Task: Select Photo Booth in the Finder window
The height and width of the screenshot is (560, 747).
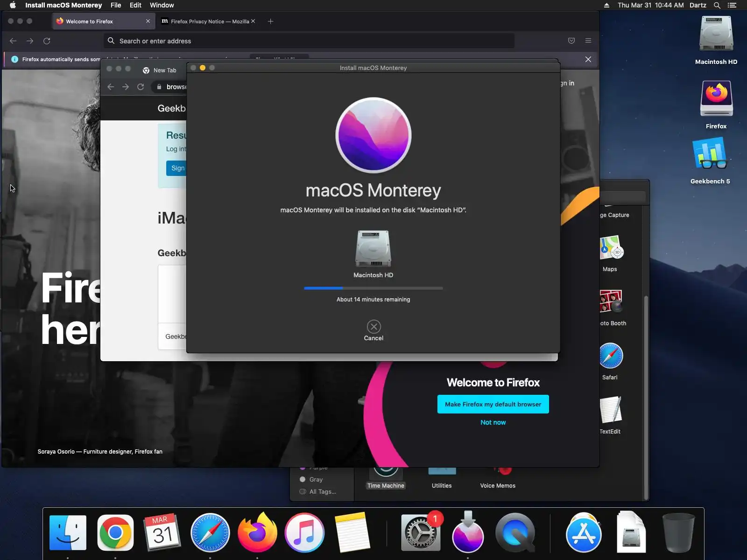Action: point(612,307)
